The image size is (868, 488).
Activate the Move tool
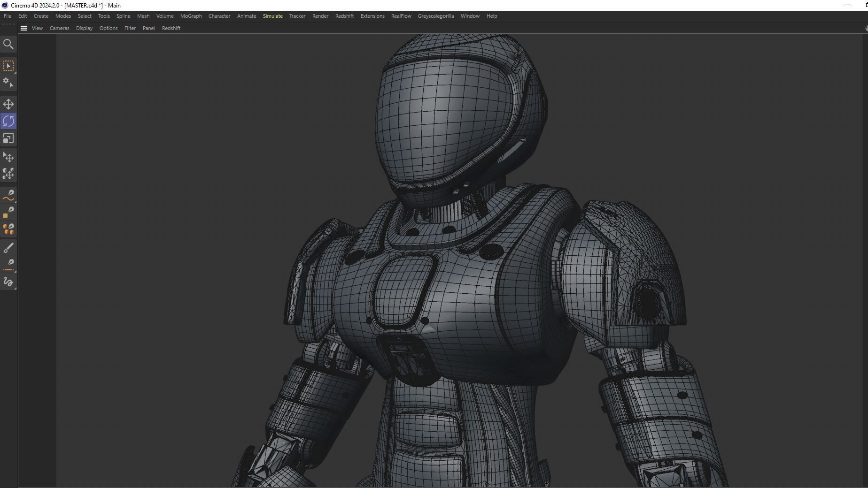(8, 104)
